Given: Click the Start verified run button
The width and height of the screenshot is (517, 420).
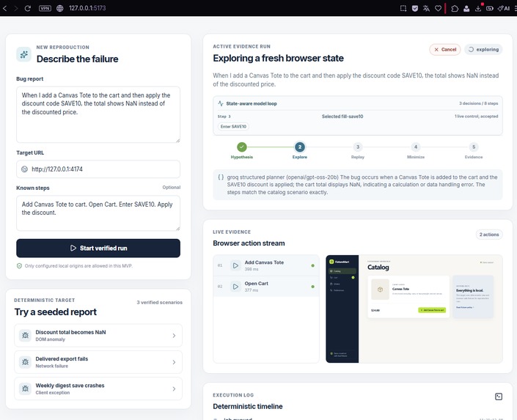Looking at the screenshot, I should pyautogui.click(x=98, y=248).
